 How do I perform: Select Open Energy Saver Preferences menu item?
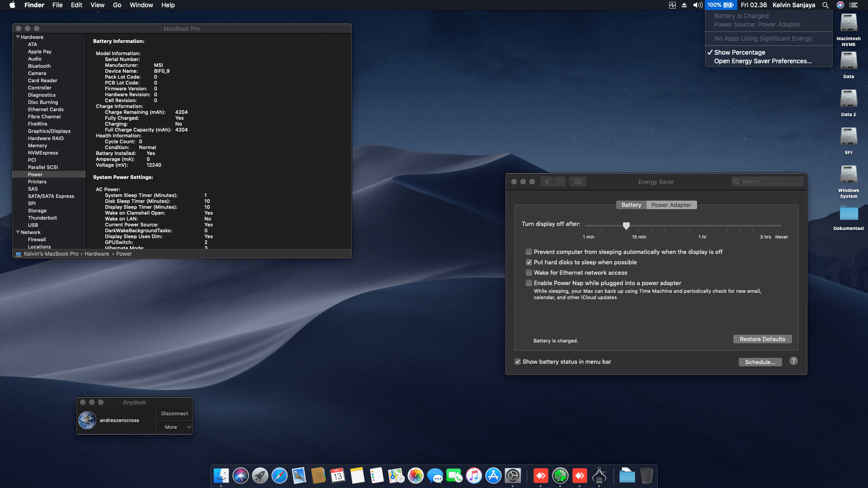point(763,61)
